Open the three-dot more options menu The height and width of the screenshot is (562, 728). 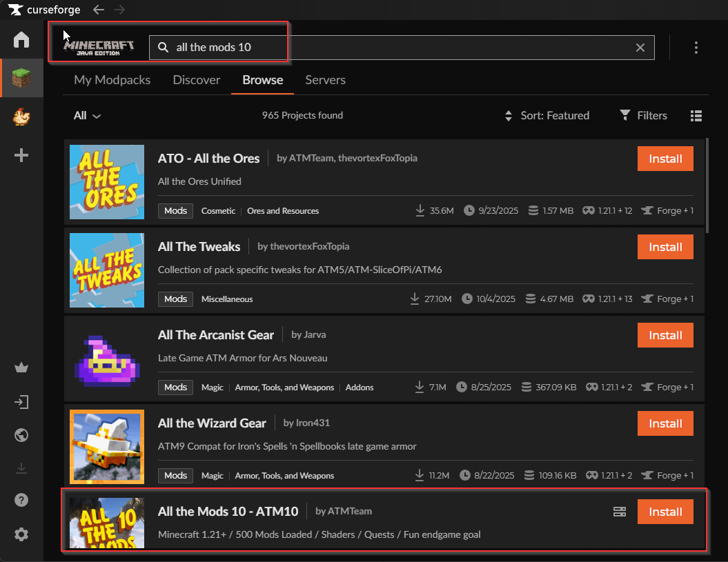[x=696, y=48]
